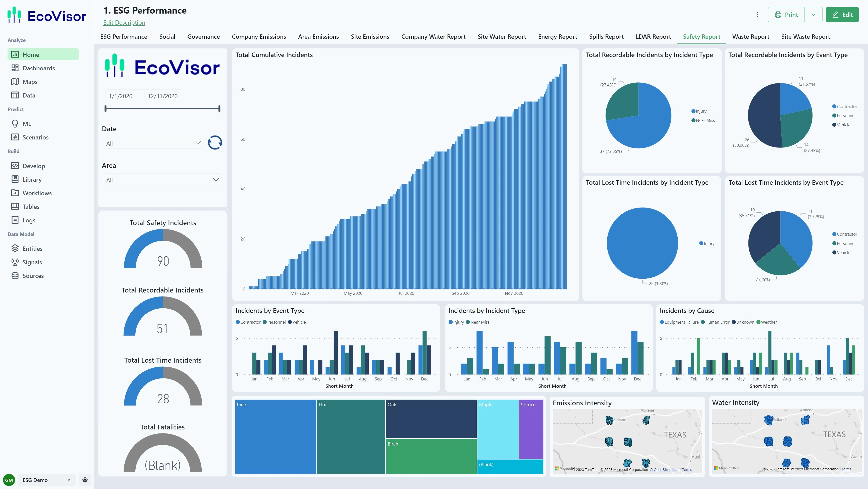868x489 pixels.
Task: Open Scenarios in the Predict section
Action: click(x=35, y=137)
